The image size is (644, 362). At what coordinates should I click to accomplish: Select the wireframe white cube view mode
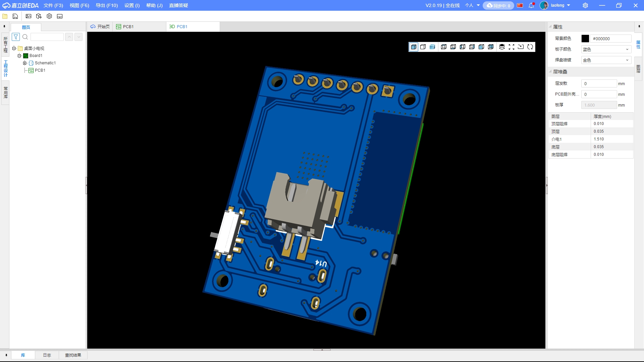[x=423, y=47]
